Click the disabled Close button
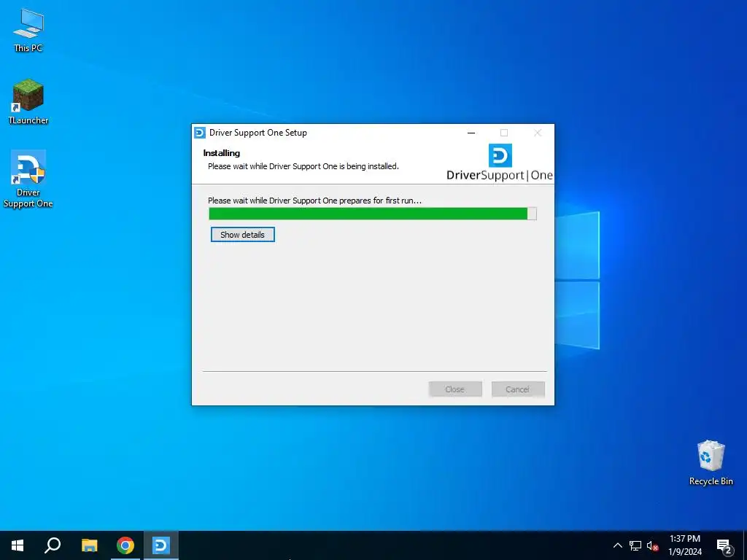 click(x=455, y=389)
